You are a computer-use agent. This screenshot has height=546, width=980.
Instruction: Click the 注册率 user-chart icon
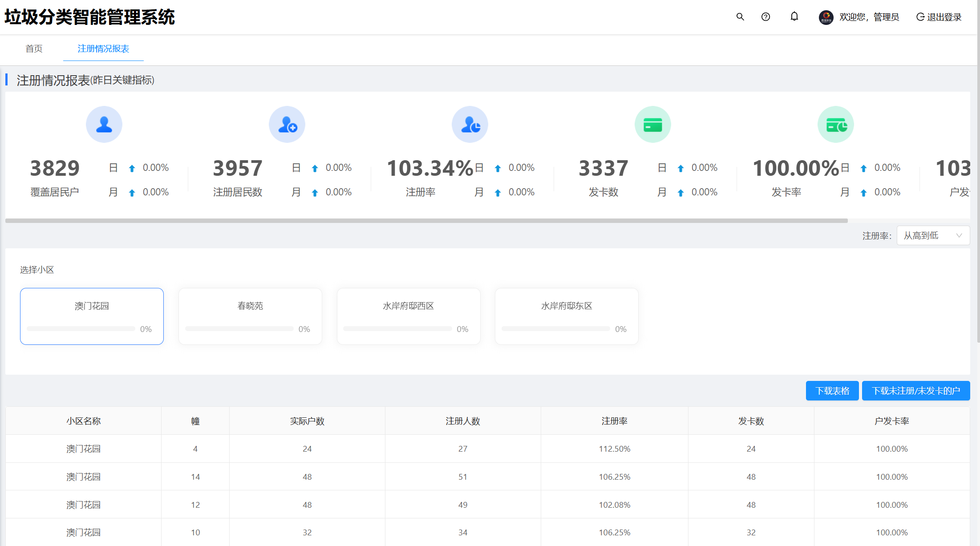tap(470, 124)
